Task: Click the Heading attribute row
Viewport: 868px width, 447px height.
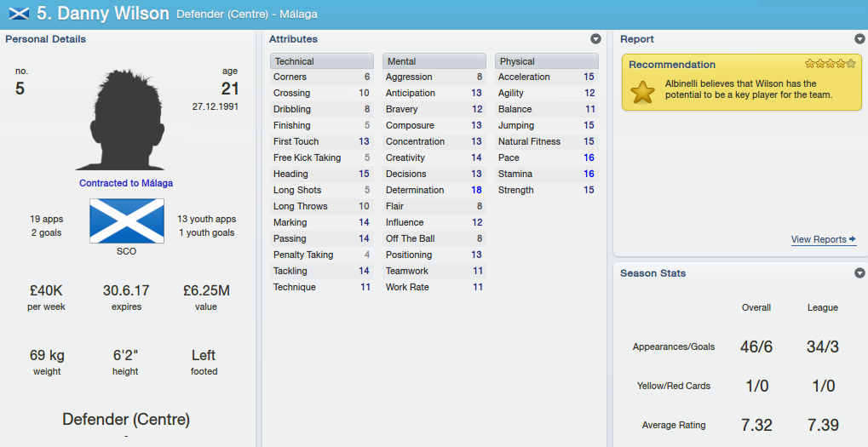Action: 322,174
